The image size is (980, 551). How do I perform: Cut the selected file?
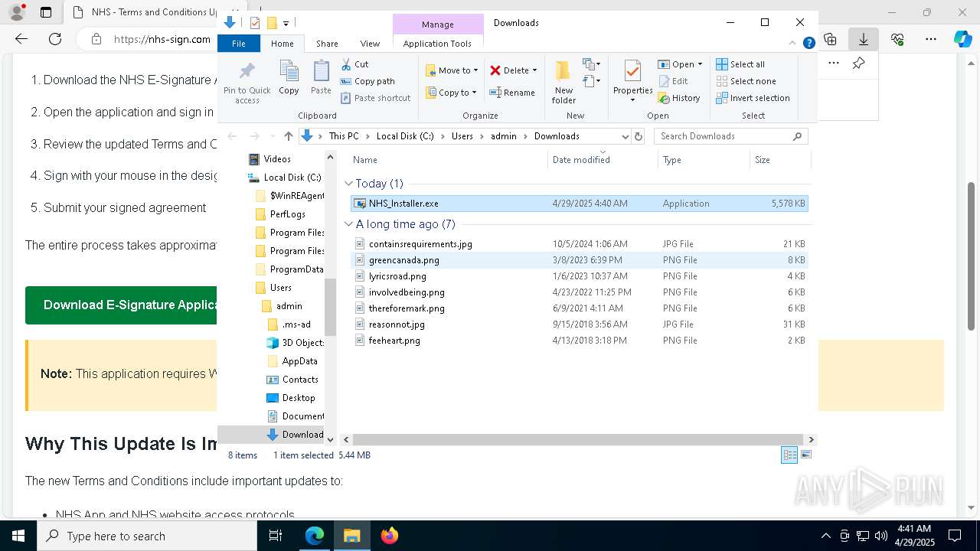pyautogui.click(x=354, y=64)
